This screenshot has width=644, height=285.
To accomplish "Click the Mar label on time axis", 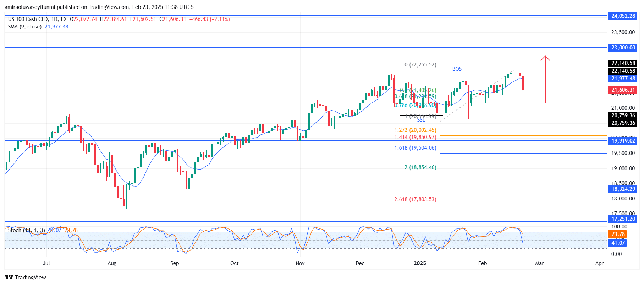I will (539, 263).
